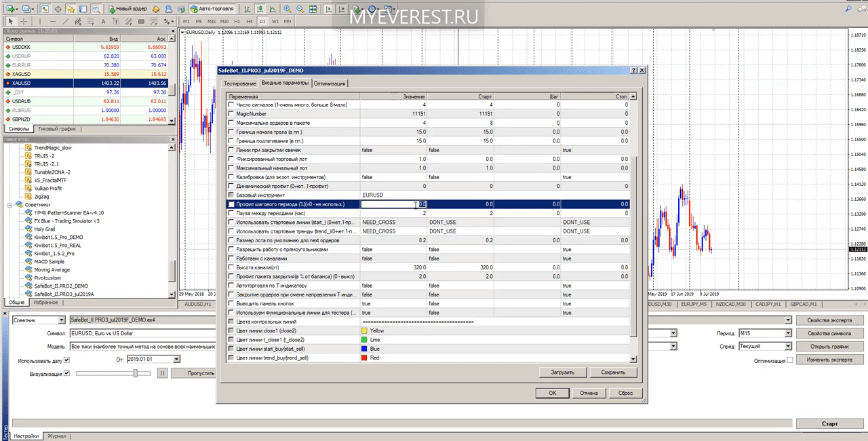This screenshot has height=441, width=868.
Task: Click the New Order (Новый ордер) toolbar button
Action: click(x=127, y=9)
